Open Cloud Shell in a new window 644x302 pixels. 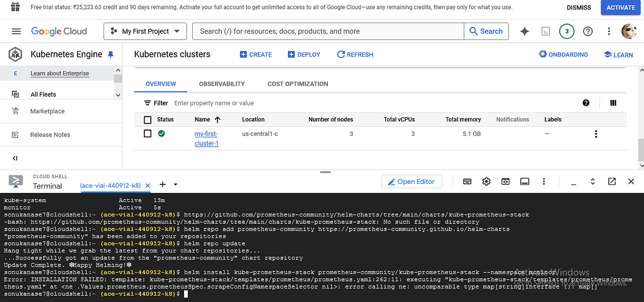pyautogui.click(x=612, y=182)
